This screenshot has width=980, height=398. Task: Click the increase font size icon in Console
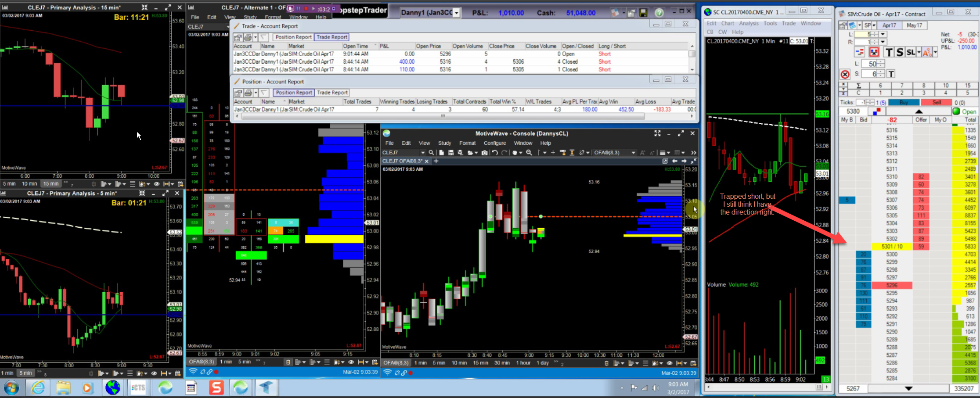(x=642, y=153)
